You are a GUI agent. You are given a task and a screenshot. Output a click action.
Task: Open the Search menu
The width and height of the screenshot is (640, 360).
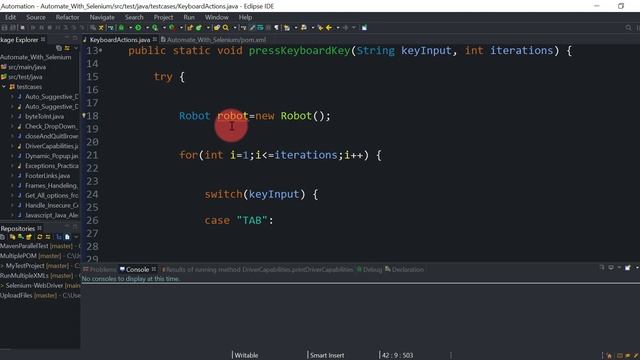coord(134,17)
